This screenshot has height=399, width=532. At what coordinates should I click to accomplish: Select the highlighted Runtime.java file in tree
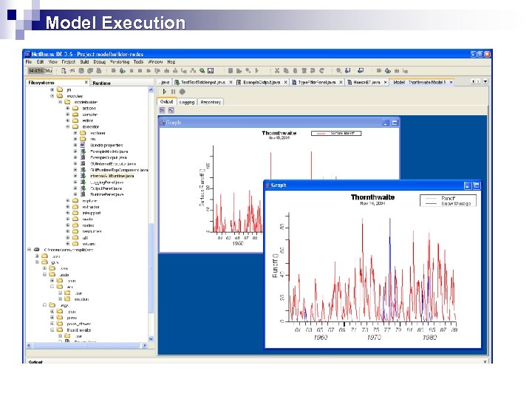(x=112, y=176)
